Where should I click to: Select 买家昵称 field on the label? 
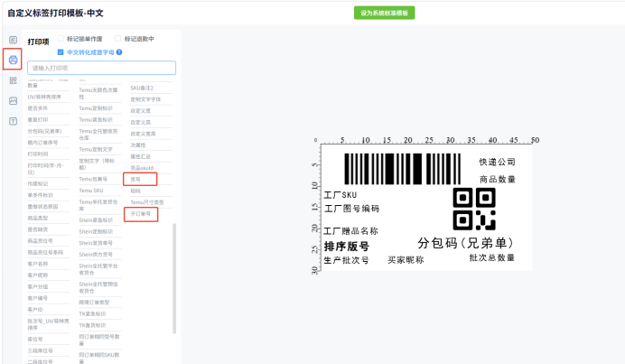point(406,260)
